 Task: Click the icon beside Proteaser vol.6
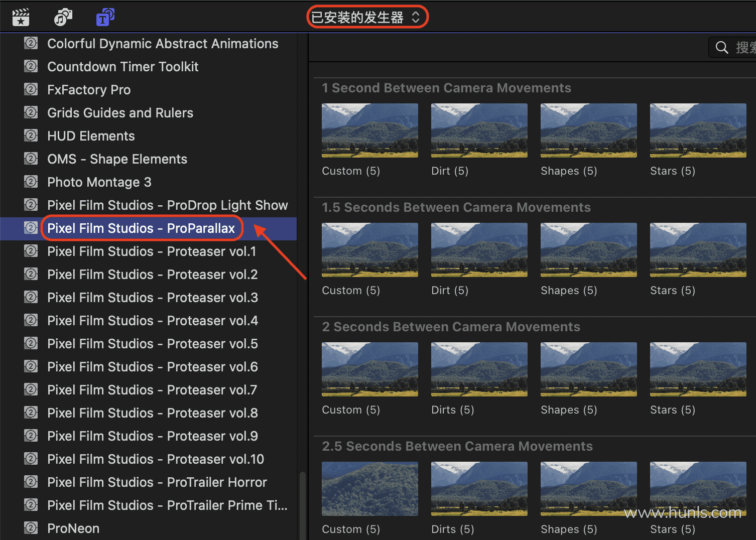pos(31,366)
